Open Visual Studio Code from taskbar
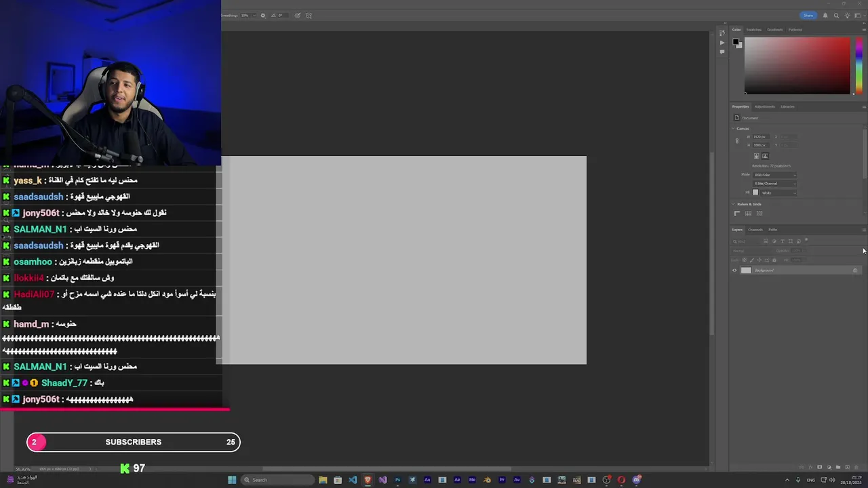Image resolution: width=868 pixels, height=488 pixels. pyautogui.click(x=353, y=480)
